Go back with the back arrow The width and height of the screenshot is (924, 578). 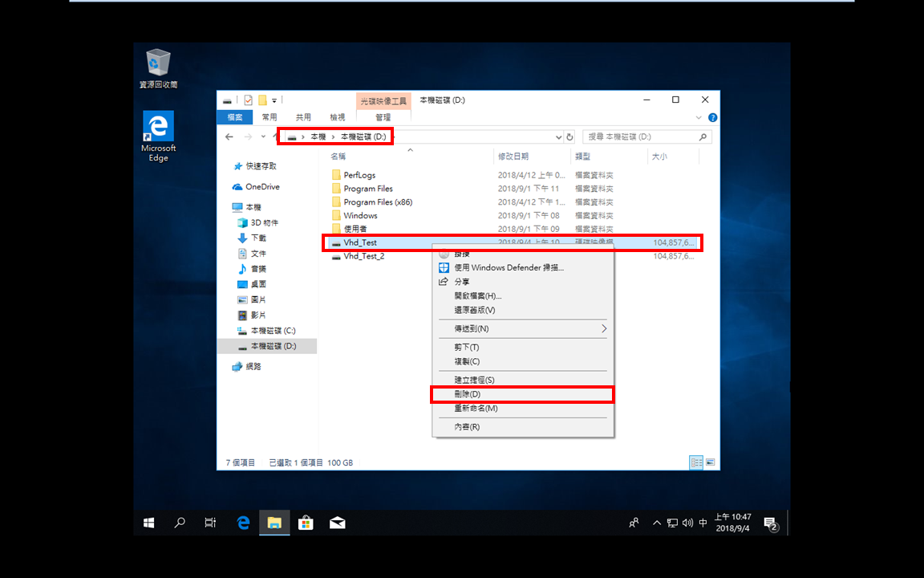[x=229, y=136]
